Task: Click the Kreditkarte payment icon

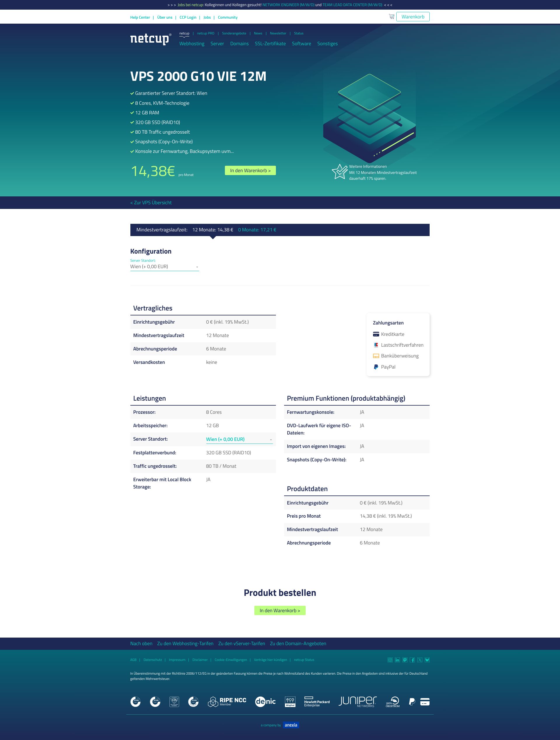Action: coord(376,334)
